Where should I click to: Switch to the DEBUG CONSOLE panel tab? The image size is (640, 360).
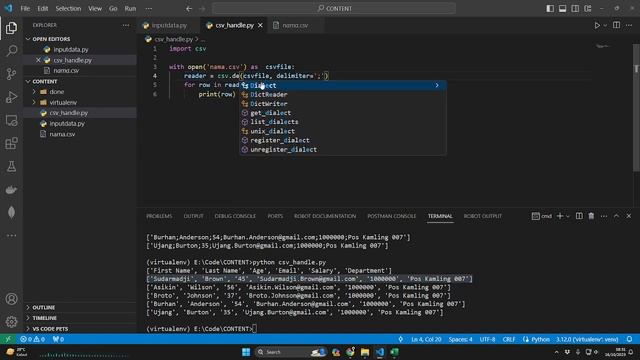235,216
